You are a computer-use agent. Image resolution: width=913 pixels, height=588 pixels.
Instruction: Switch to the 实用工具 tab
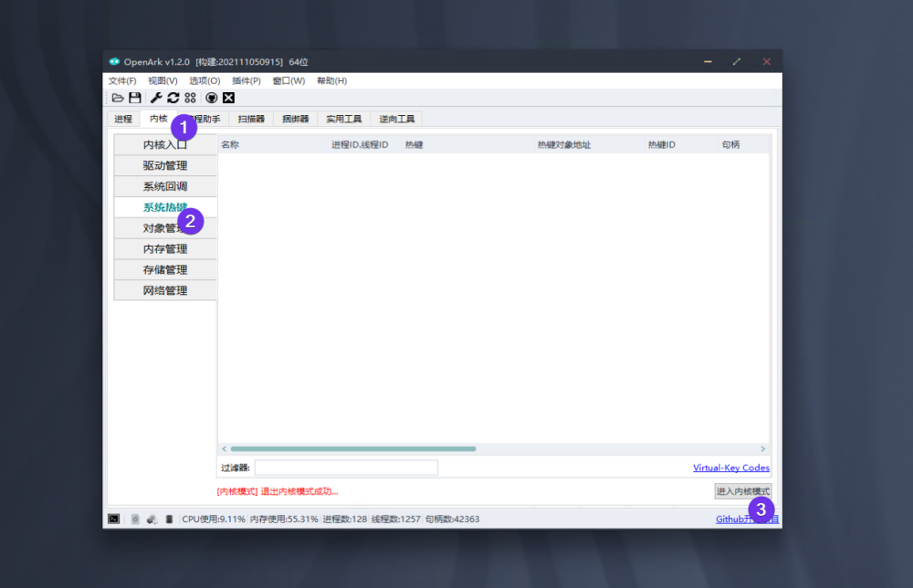tap(343, 119)
